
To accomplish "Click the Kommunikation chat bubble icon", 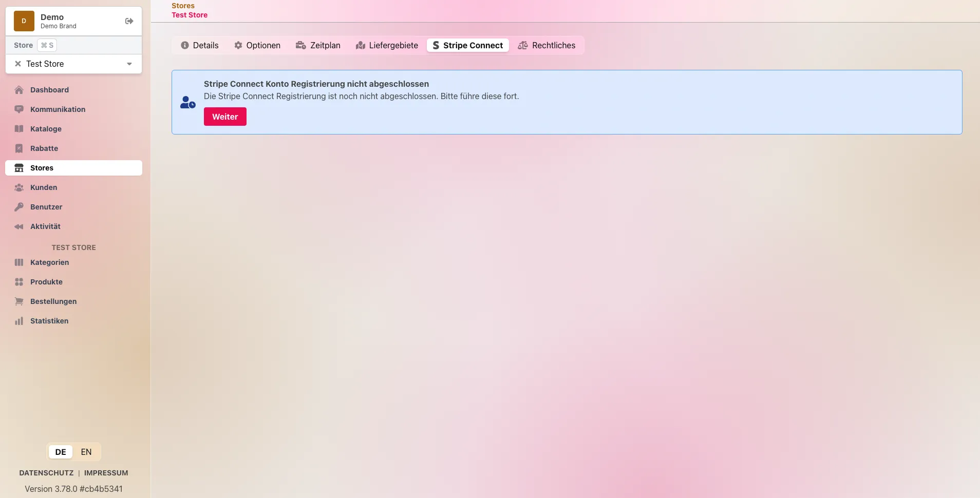I will (x=19, y=109).
